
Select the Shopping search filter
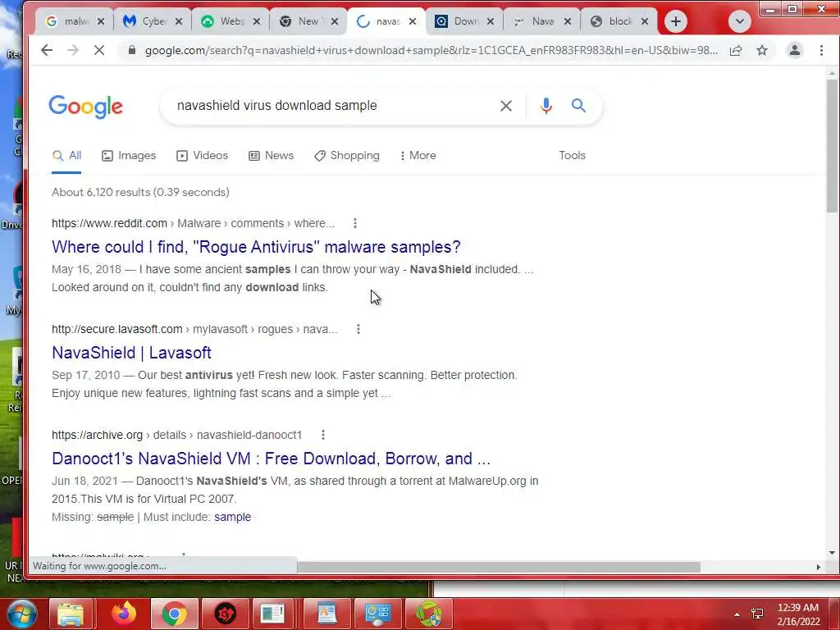point(347,155)
